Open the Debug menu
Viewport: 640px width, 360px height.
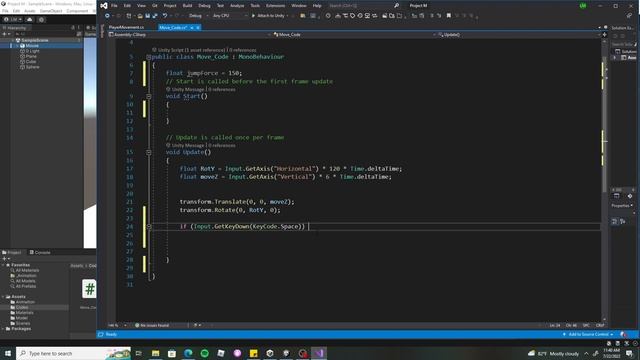coord(204,6)
